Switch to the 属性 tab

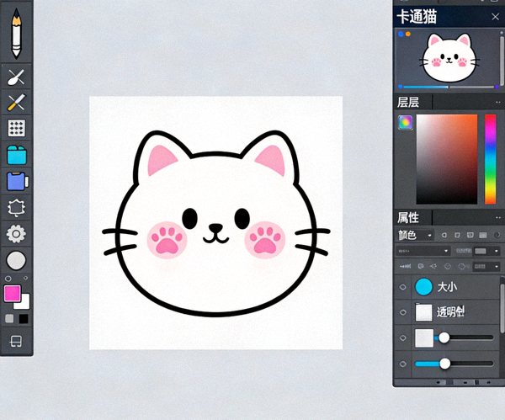(408, 218)
